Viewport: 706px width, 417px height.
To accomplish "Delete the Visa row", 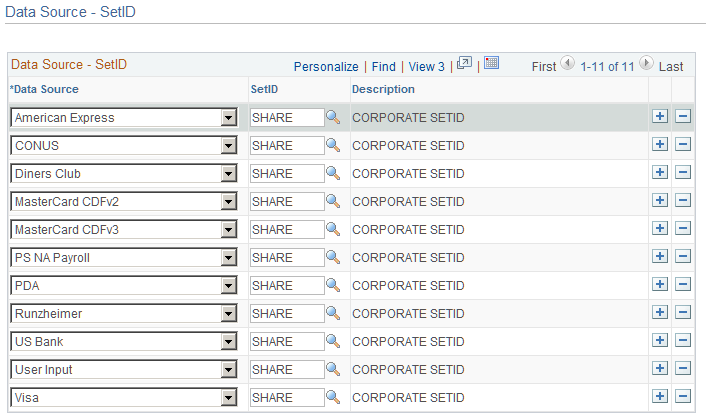I will pyautogui.click(x=683, y=396).
